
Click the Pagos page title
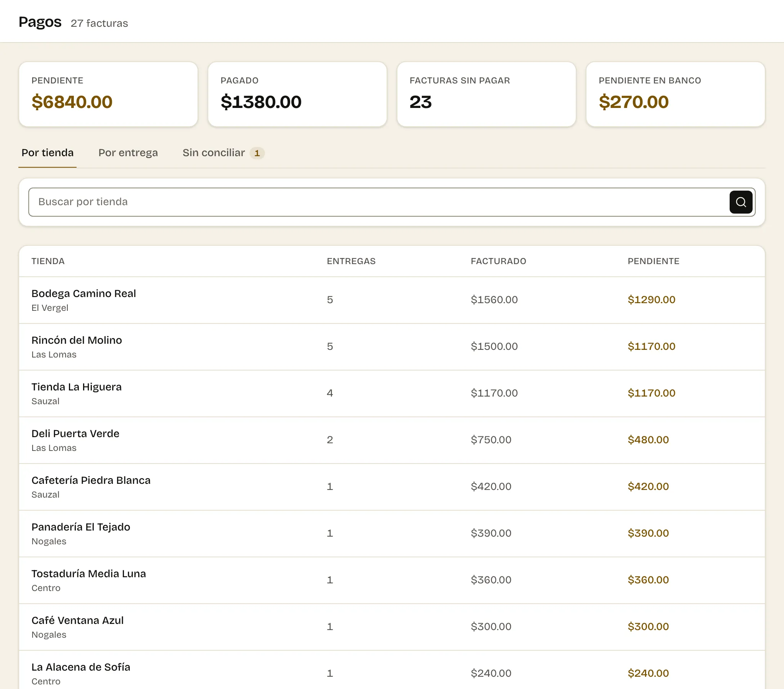[x=40, y=22]
